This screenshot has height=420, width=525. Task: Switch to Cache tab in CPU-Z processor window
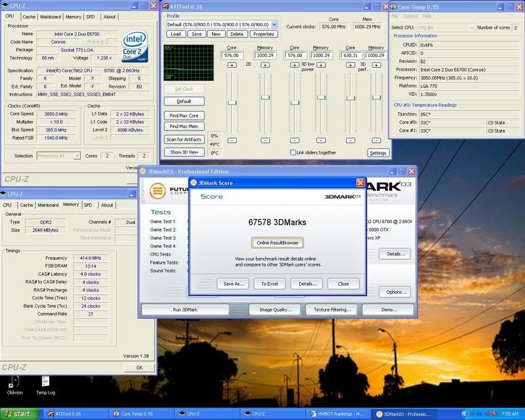coord(29,17)
